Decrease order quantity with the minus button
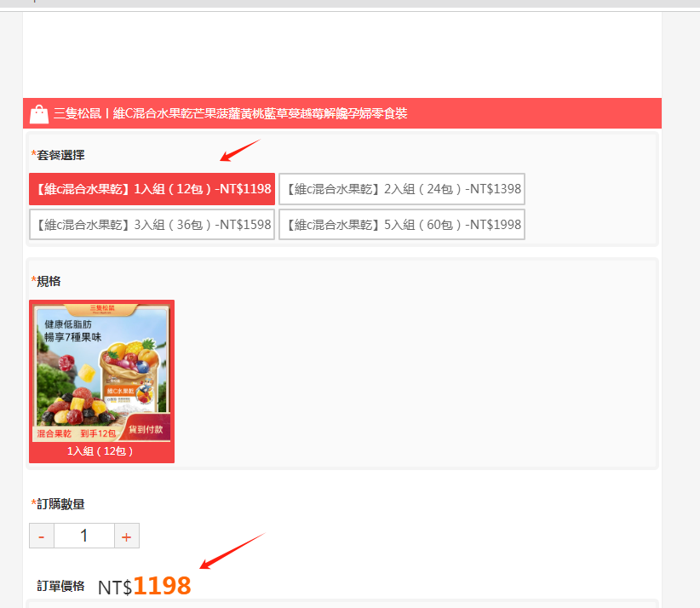 [x=42, y=536]
